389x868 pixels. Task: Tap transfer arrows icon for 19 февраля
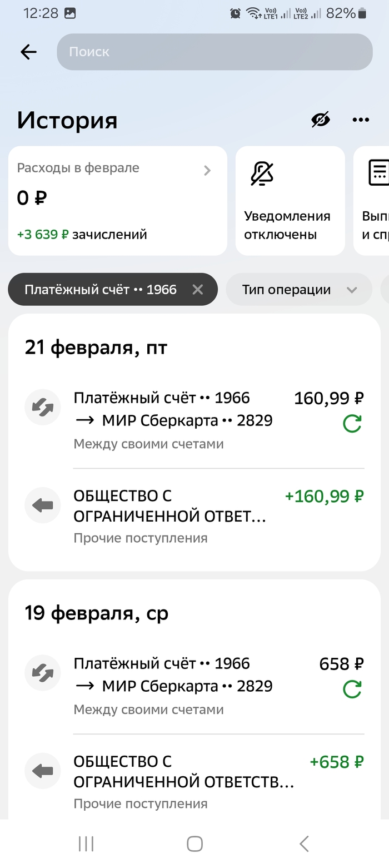click(43, 673)
